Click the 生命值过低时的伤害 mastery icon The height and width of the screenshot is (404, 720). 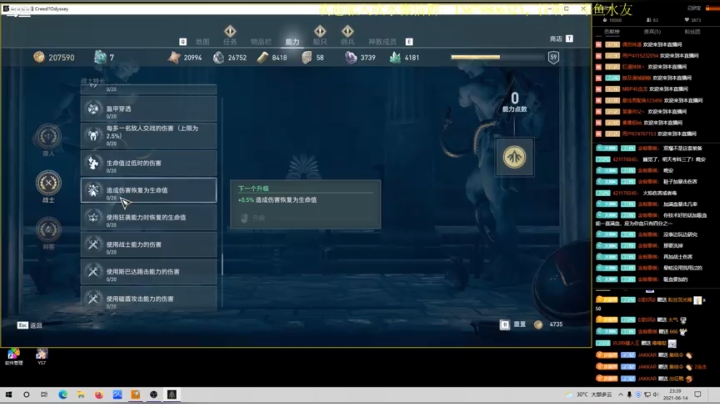pos(93,163)
